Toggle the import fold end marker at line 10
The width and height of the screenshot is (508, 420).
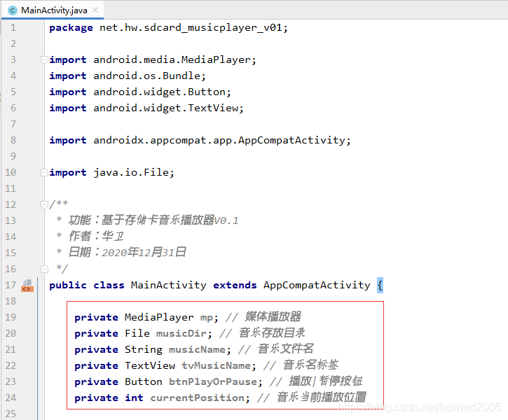tap(44, 172)
